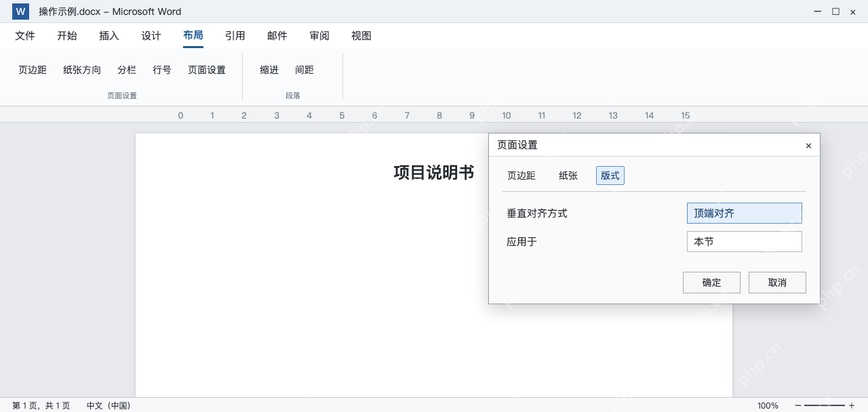Image resolution: width=868 pixels, height=412 pixels.
Task: Open the 引用 ribbon tab
Action: 235,36
